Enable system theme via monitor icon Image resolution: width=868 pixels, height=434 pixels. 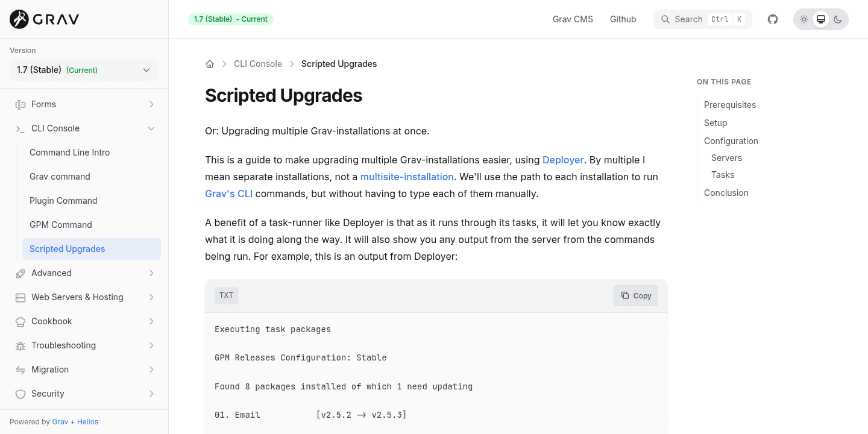tap(821, 19)
